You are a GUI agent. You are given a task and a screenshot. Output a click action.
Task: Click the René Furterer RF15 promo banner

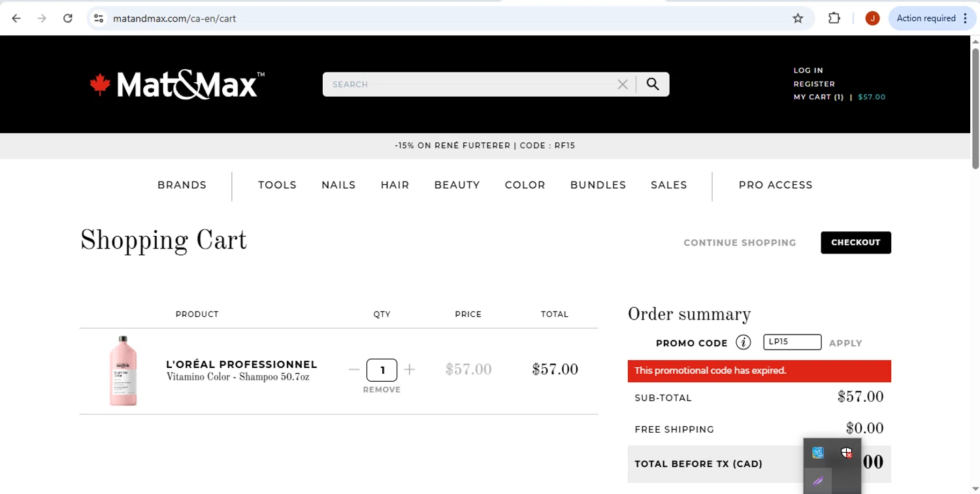(485, 146)
